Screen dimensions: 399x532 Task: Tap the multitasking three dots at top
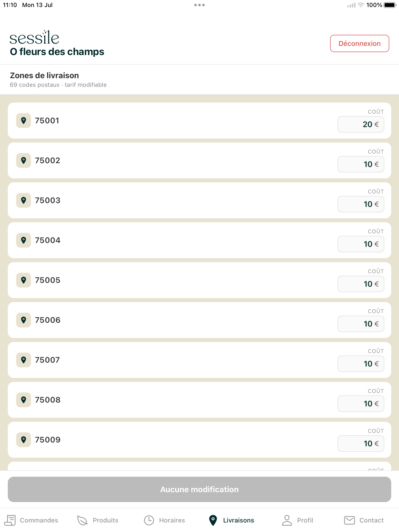coord(199,5)
